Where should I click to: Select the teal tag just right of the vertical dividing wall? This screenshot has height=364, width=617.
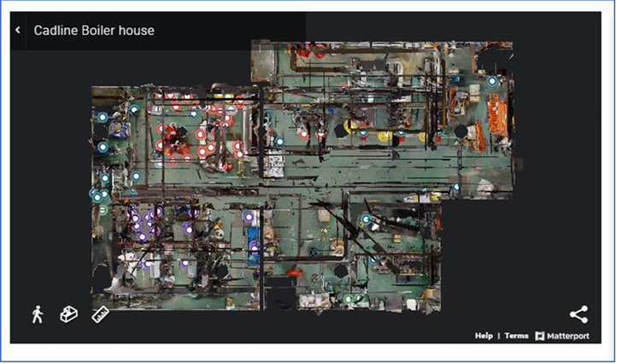point(279,141)
